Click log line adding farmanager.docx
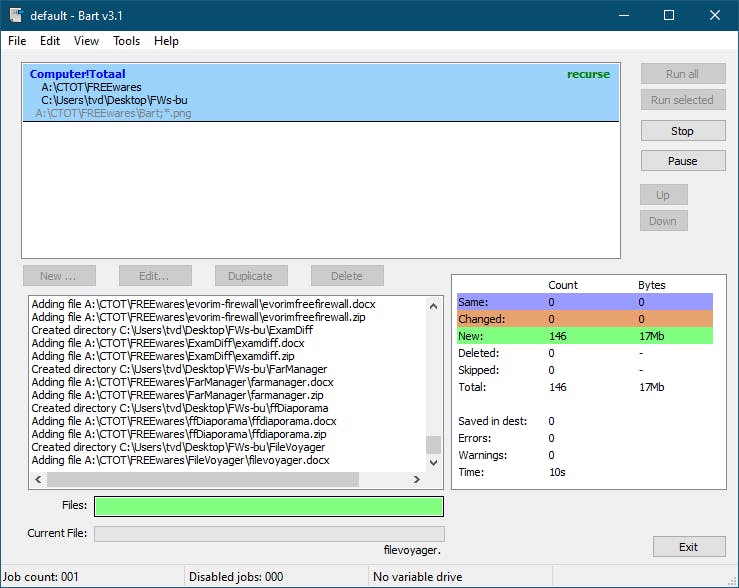739x588 pixels. coord(182,382)
